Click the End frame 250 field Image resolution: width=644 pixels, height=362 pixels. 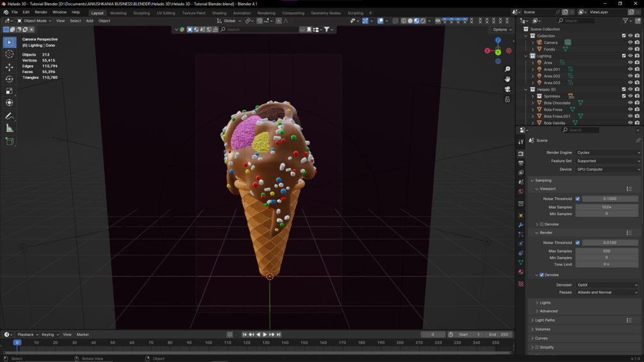click(499, 334)
